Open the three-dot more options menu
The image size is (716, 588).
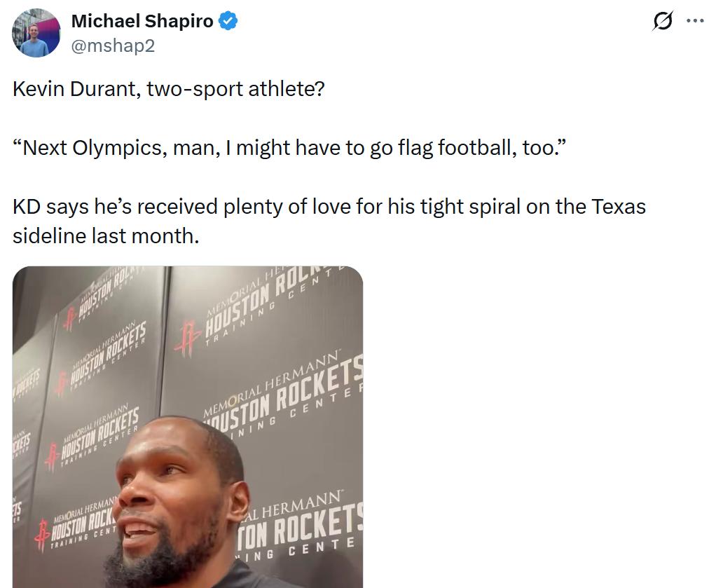click(696, 20)
